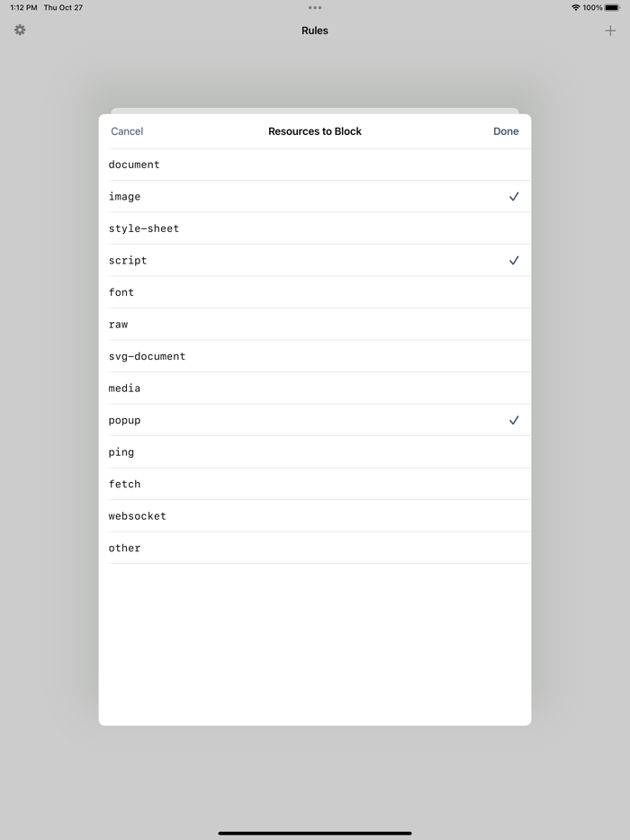
Task: Choose the raw resource type
Action: 315,325
